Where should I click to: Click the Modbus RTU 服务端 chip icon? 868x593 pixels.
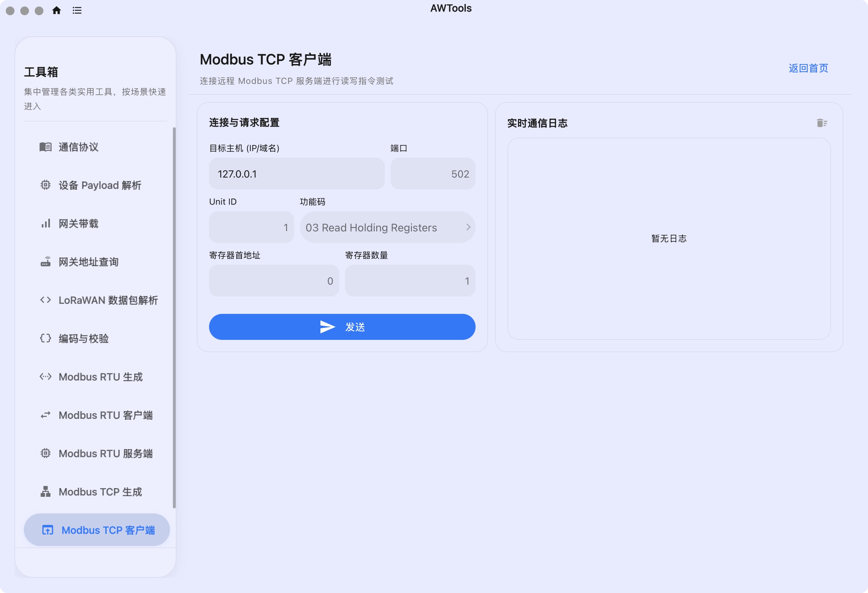tap(46, 453)
